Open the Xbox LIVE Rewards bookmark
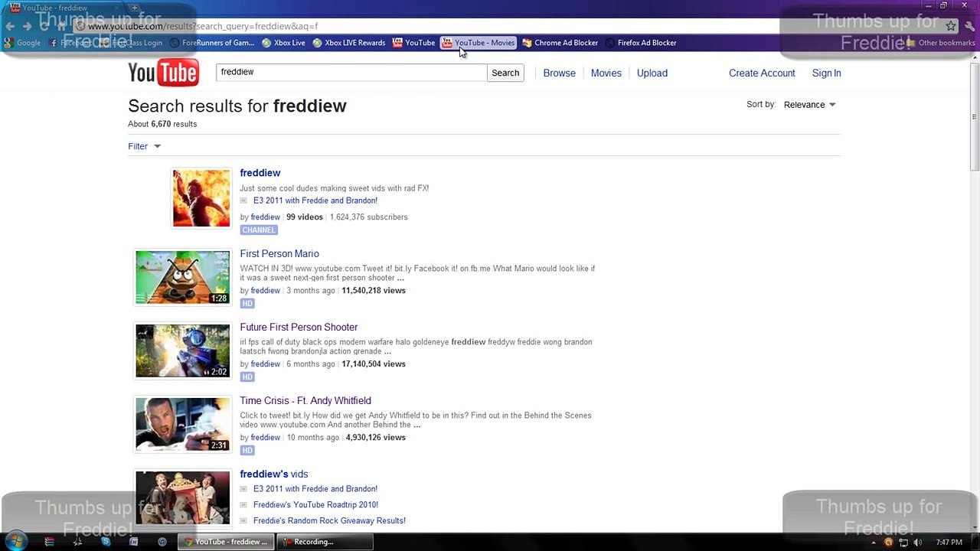The image size is (980, 551). tap(348, 43)
